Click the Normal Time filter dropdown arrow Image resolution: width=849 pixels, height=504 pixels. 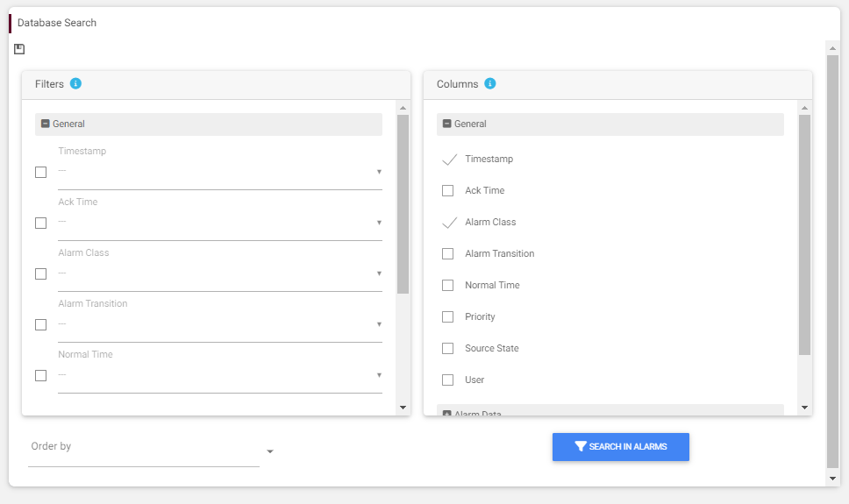click(x=379, y=375)
